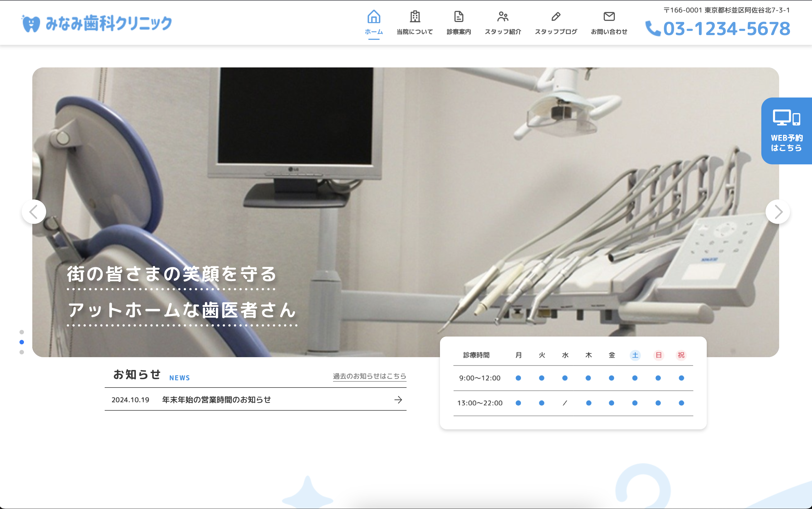Select the ホーム menu label
Image resolution: width=812 pixels, height=509 pixels.
point(374,32)
